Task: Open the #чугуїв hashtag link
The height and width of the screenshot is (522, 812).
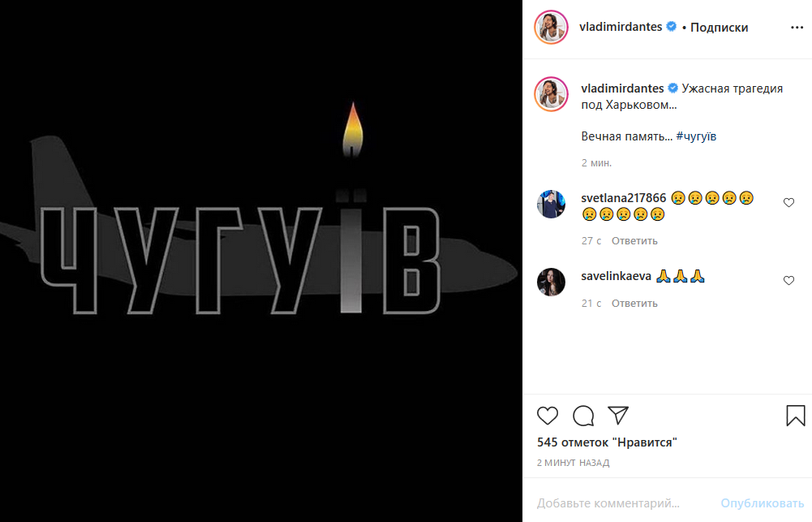Action: (x=696, y=137)
